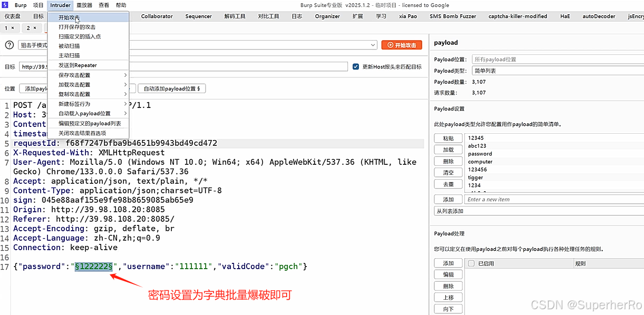Open the autoDecoder tab

tap(599, 16)
